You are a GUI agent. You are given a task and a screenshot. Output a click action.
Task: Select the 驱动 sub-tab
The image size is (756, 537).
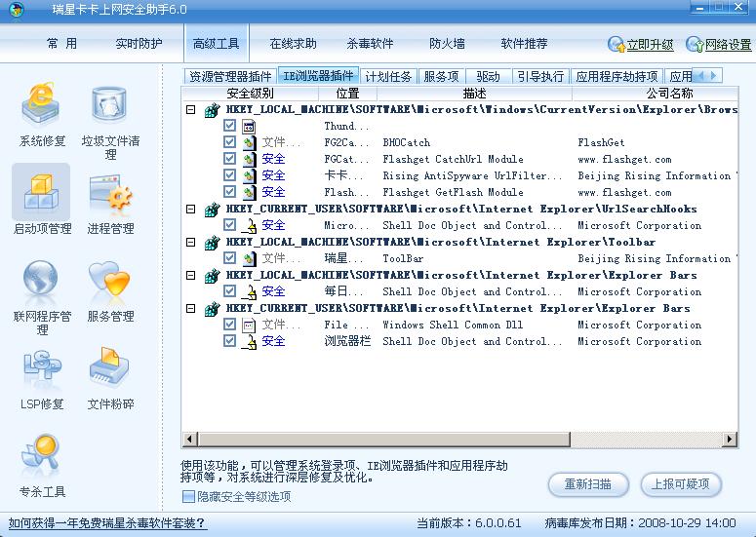[488, 77]
